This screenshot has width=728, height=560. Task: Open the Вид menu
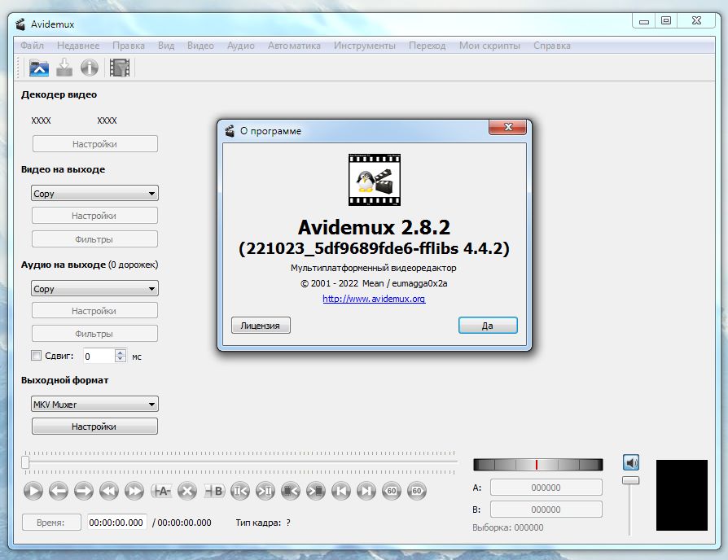(x=166, y=46)
